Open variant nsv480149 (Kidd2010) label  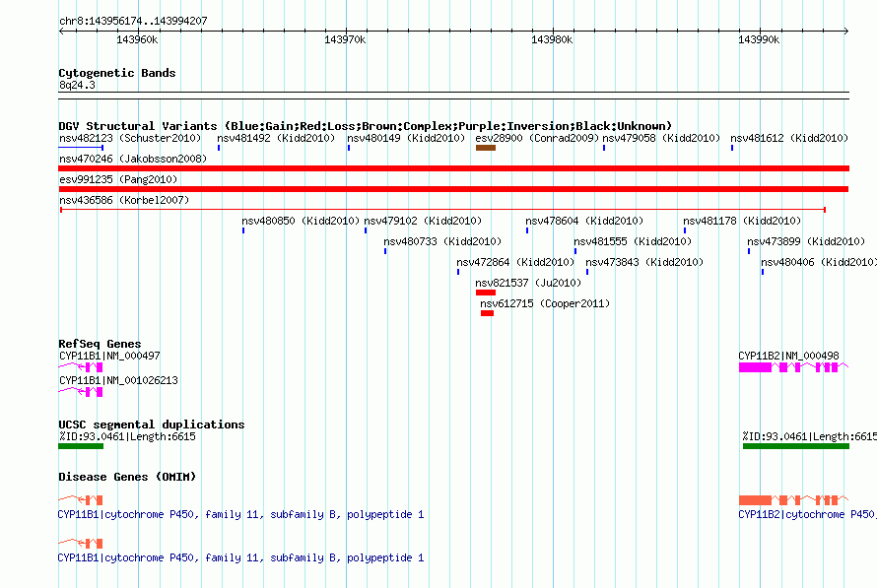pos(406,138)
